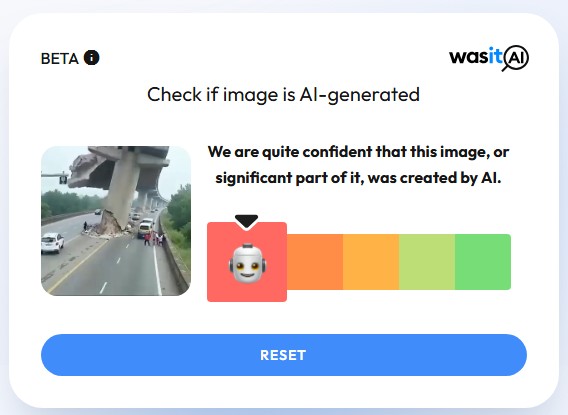The image size is (568, 415).
Task: Click the magnifying glass AI emblem
Action: [x=515, y=58]
